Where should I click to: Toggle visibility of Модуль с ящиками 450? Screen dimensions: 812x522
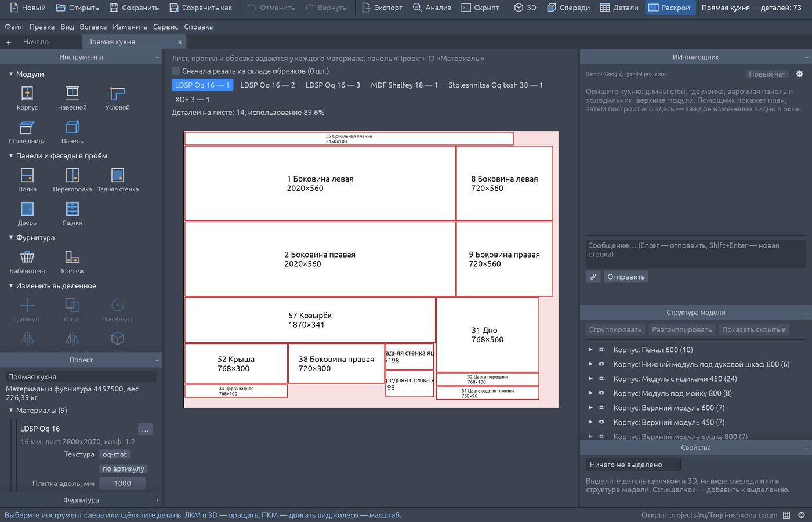pyautogui.click(x=601, y=379)
